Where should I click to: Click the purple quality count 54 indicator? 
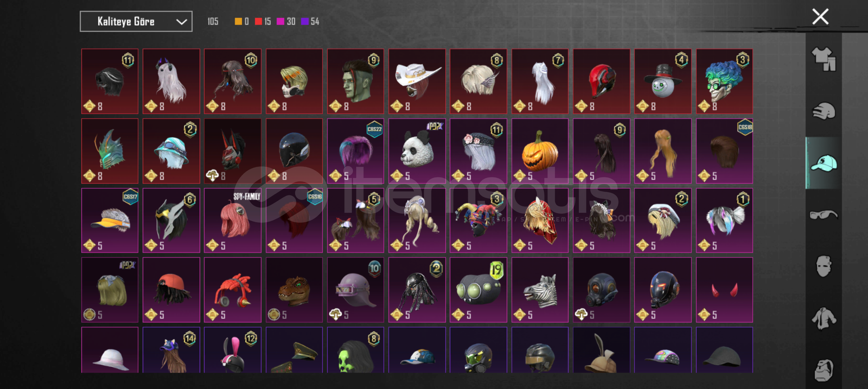[310, 22]
